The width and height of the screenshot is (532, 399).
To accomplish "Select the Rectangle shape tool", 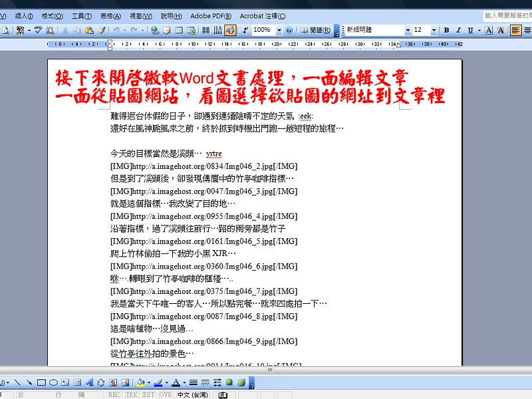I will point(41,383).
